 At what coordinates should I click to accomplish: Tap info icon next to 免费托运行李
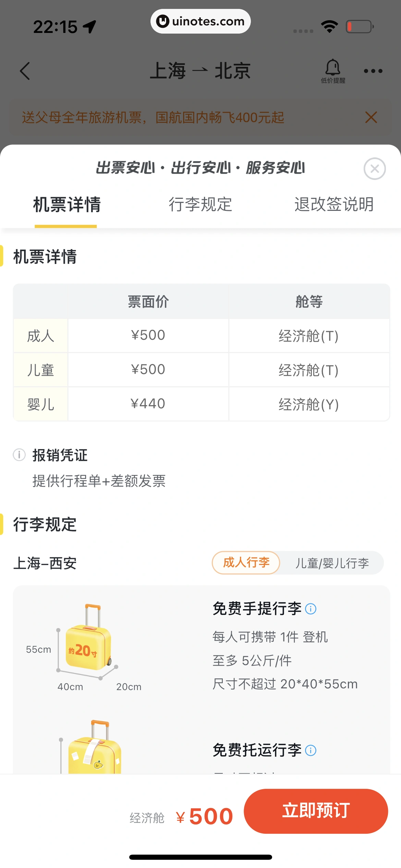pos(311,750)
